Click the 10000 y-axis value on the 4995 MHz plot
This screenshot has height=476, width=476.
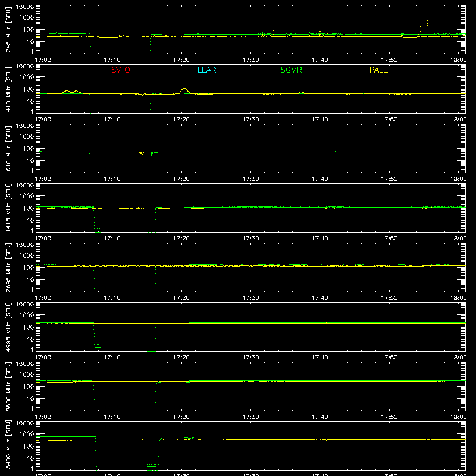[x=25, y=305]
